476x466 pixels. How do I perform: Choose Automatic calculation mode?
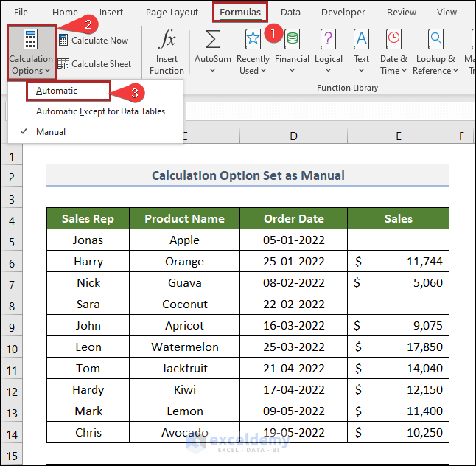coord(57,91)
